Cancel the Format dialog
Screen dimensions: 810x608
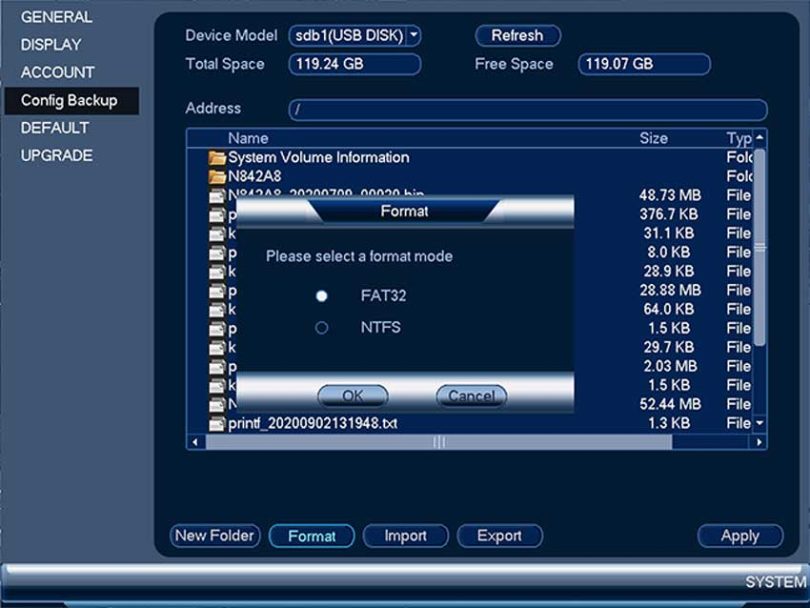point(471,396)
